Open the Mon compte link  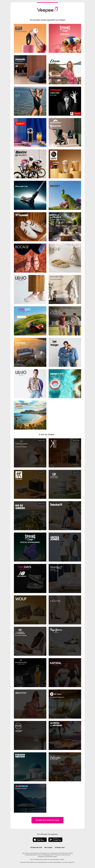pyautogui.click(x=48, y=847)
